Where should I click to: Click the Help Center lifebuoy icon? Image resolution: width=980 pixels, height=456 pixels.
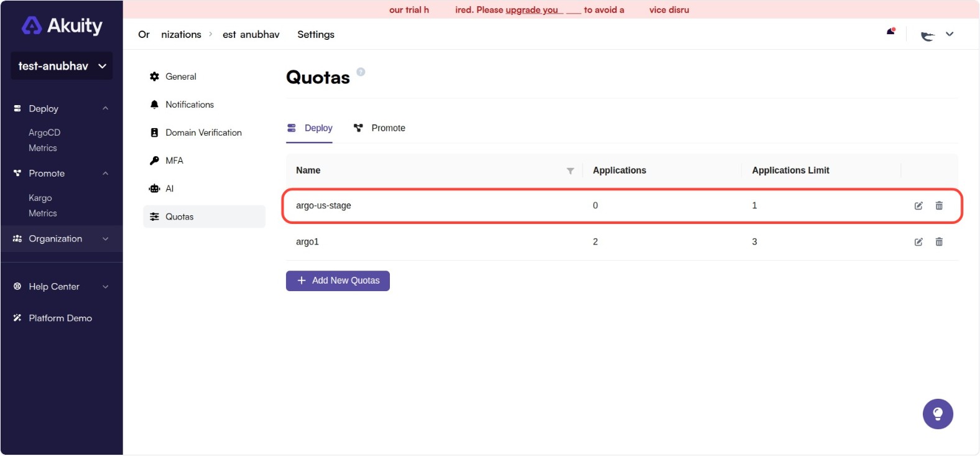click(x=17, y=286)
